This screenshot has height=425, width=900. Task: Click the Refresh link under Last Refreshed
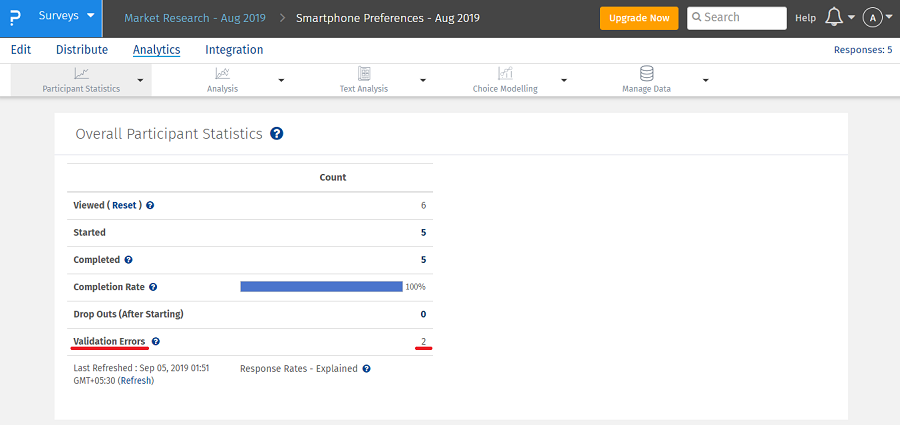[x=136, y=381]
